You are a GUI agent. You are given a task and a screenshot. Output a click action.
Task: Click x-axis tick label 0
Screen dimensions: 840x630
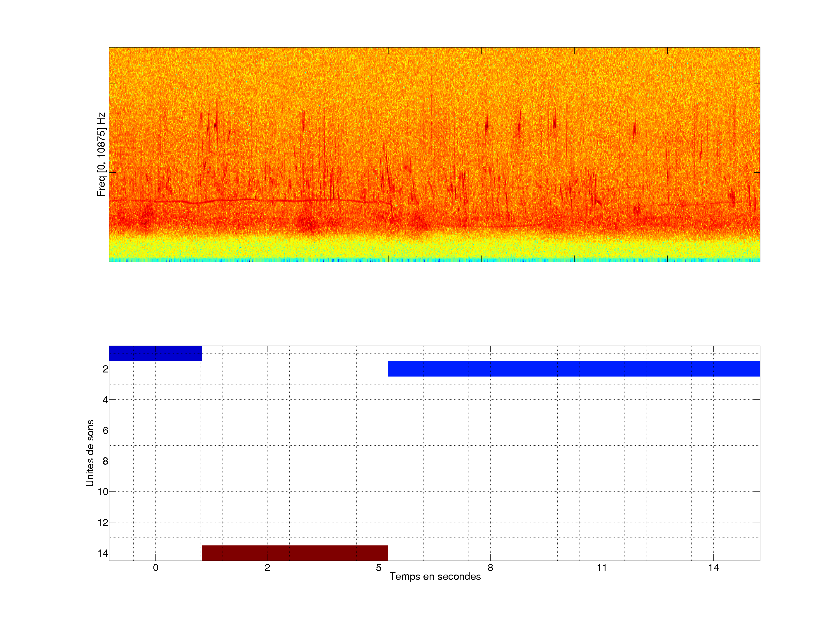[x=155, y=568]
